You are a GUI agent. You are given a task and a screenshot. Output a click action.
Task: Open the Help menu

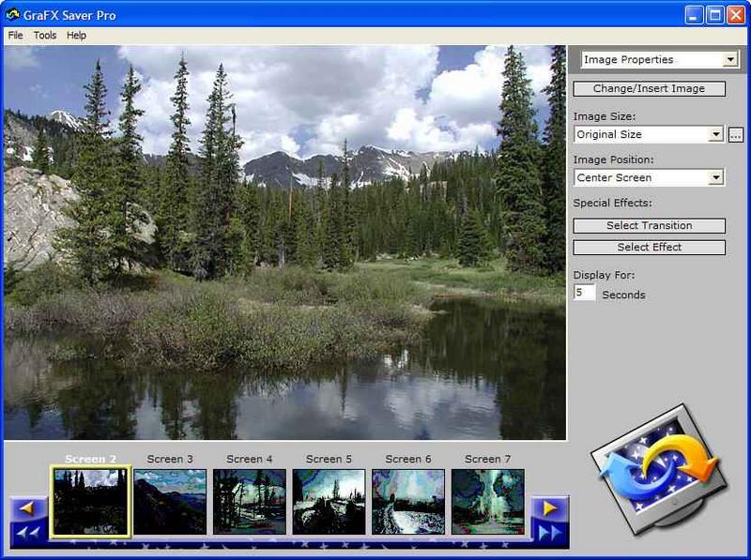[x=76, y=35]
